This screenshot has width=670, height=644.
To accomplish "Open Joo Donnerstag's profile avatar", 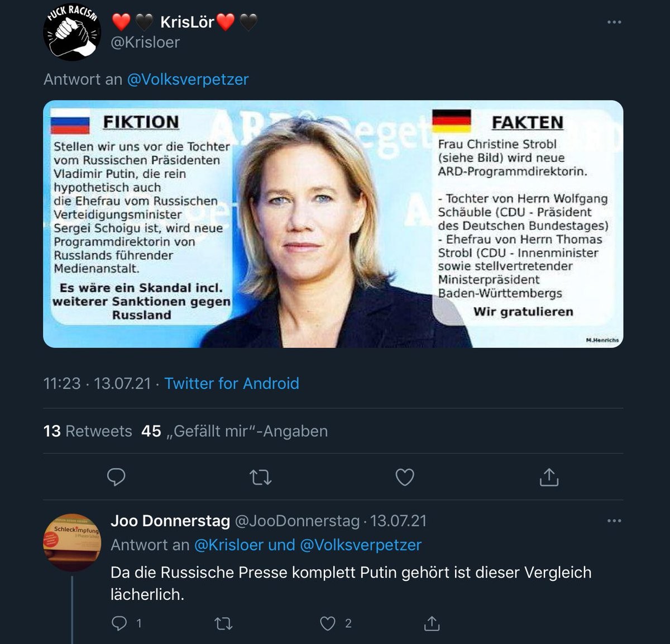I will (x=72, y=542).
